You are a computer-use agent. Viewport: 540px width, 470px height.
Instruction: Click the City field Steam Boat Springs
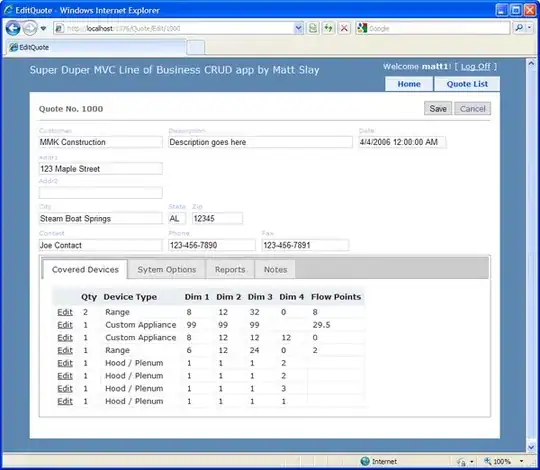[101, 218]
